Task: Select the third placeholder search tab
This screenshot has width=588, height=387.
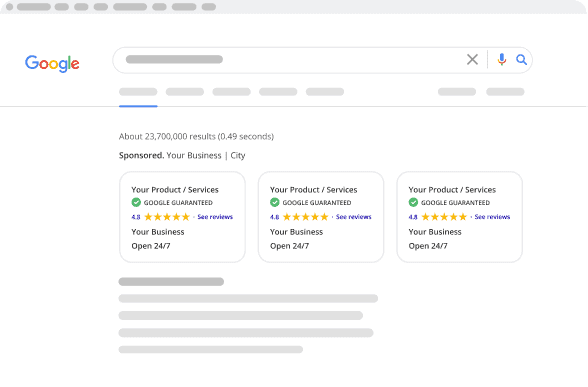Action: (x=231, y=92)
